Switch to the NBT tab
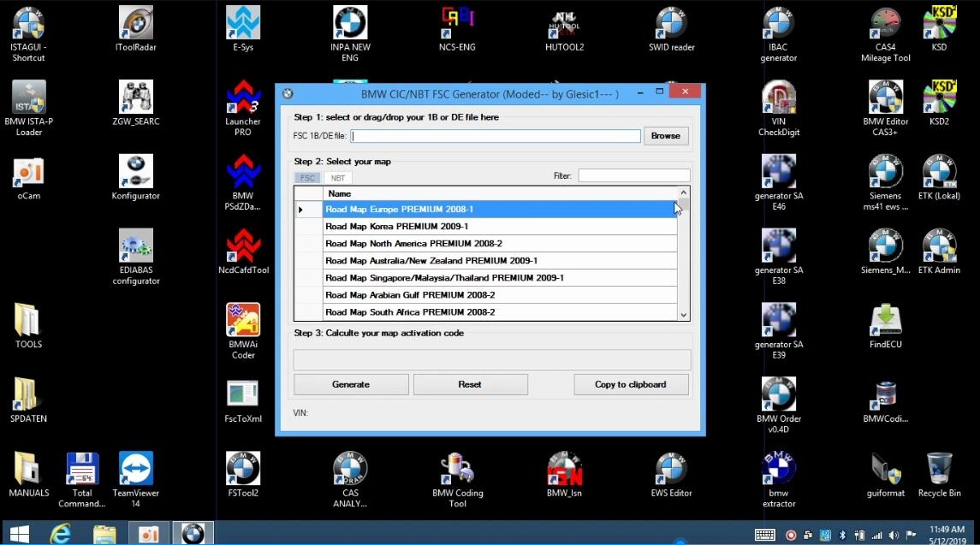 pos(338,178)
